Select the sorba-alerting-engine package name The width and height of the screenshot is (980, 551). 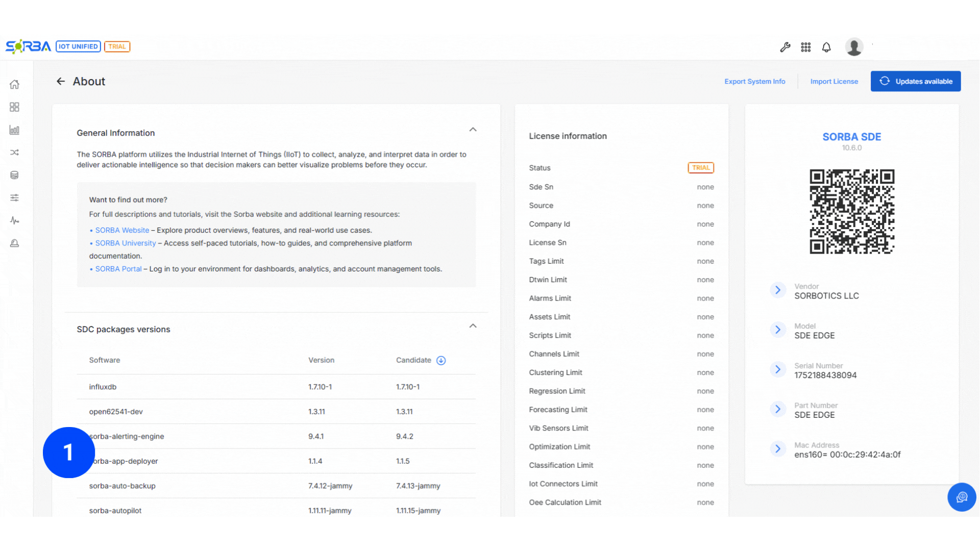pos(127,437)
